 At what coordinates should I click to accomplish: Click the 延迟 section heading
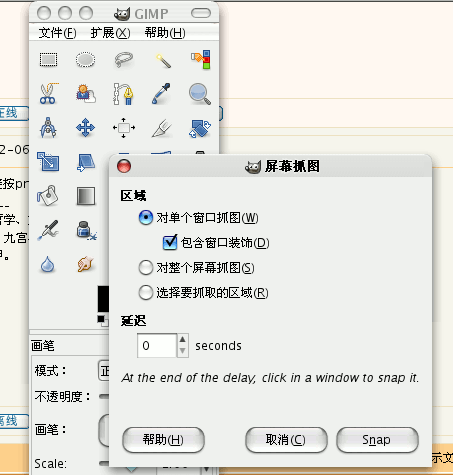coord(133,321)
